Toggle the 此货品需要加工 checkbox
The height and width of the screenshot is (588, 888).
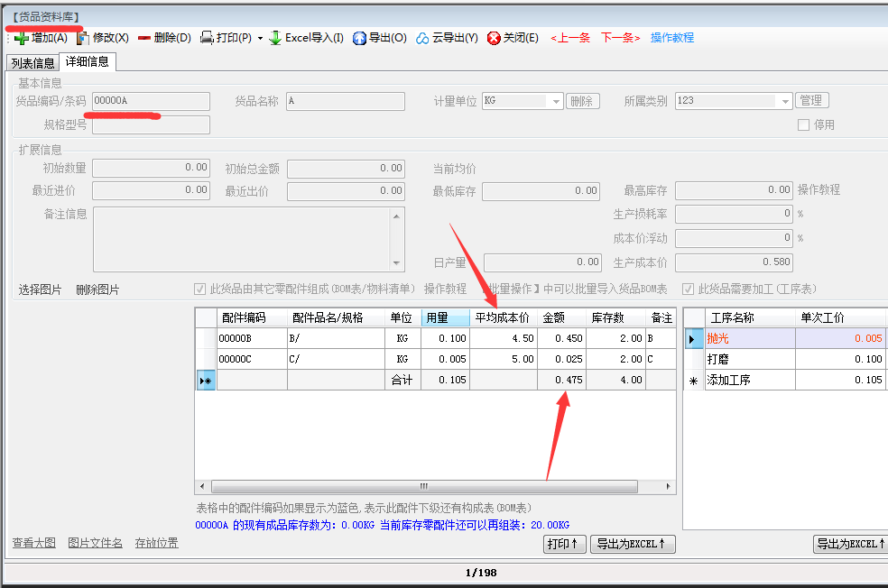(689, 289)
